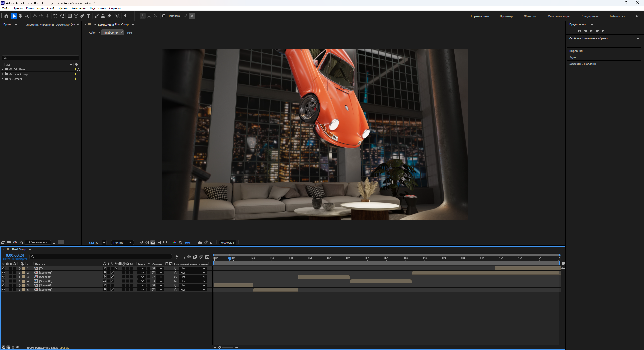Take a snapshot with camera icon
This screenshot has height=350, width=644.
coord(200,242)
